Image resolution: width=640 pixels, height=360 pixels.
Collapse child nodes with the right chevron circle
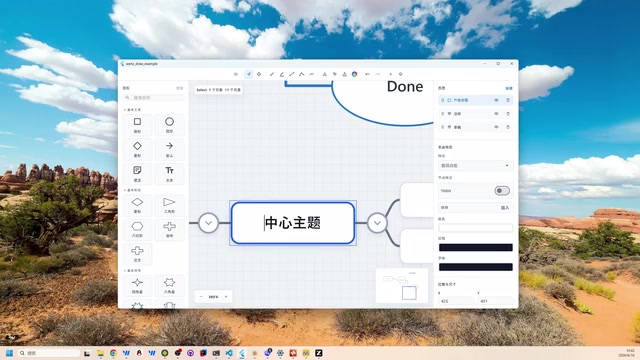coord(377,223)
